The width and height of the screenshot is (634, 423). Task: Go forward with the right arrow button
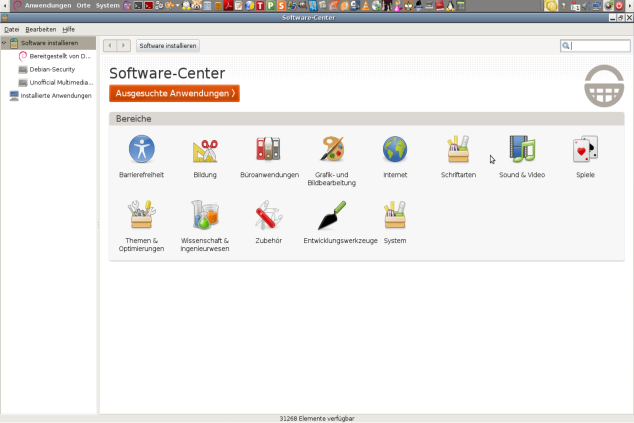[x=124, y=46]
